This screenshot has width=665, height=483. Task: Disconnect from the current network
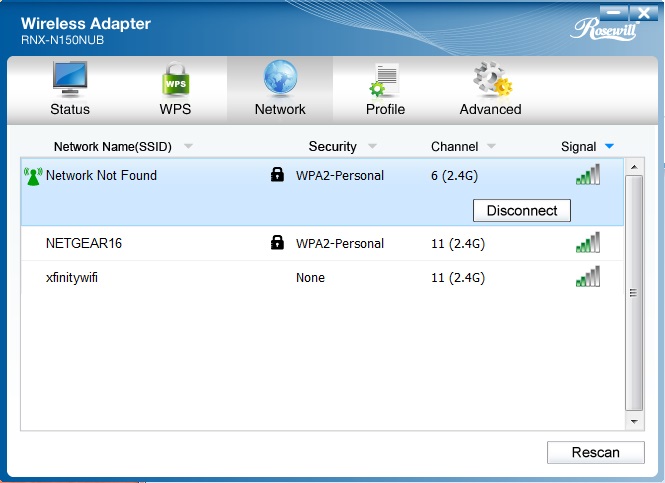tap(522, 210)
